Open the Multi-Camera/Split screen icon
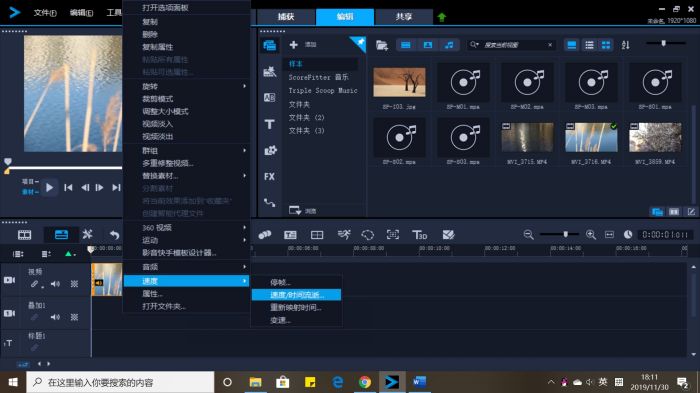Viewport: 700px width, 393px height. pos(317,235)
